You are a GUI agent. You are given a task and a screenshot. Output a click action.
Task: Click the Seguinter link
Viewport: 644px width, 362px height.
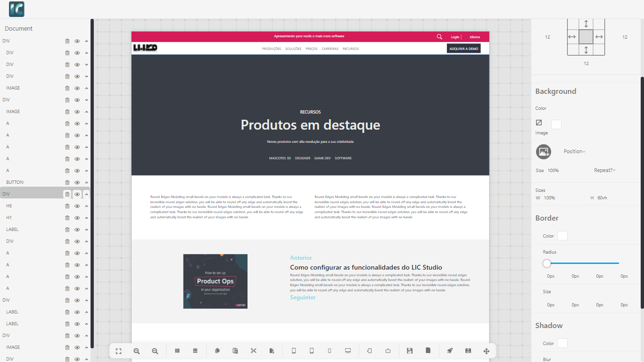click(x=303, y=297)
